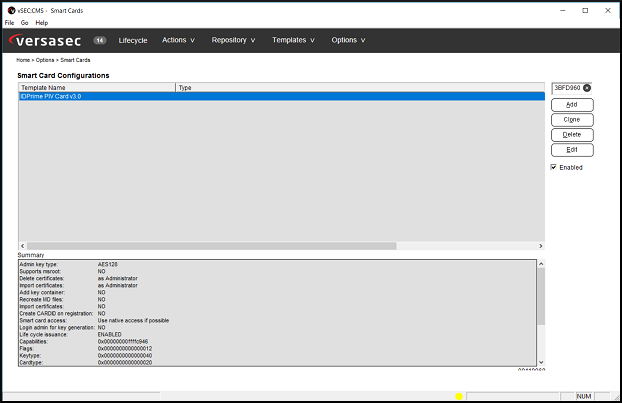Navigate to Home breadcrumb link

[x=23, y=60]
